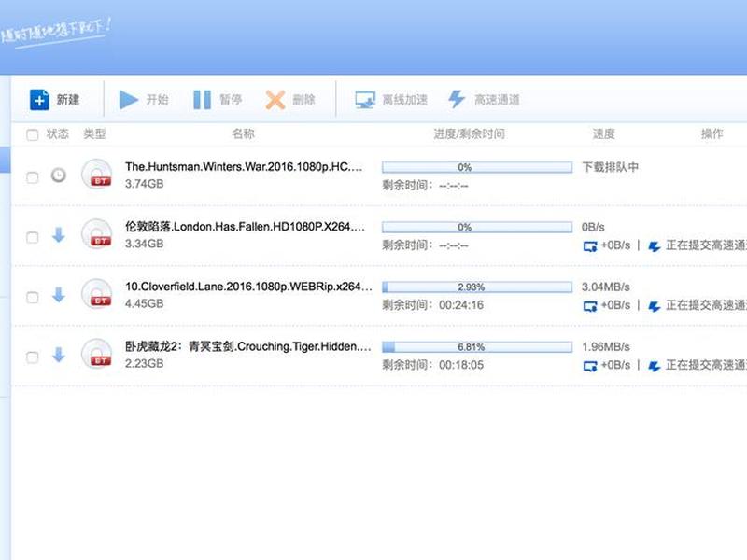Click the 0% progress bar for London.Has.Fallen
The height and width of the screenshot is (560, 747).
477,227
